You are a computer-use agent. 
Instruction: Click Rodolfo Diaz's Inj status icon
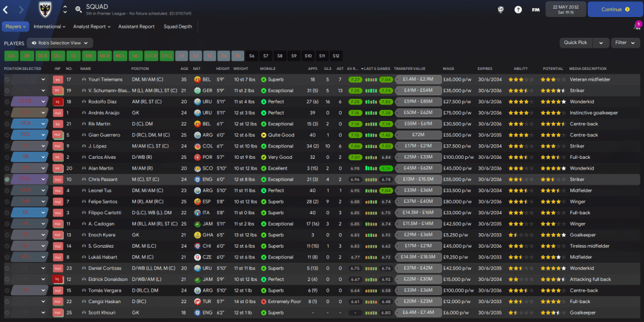(57, 101)
